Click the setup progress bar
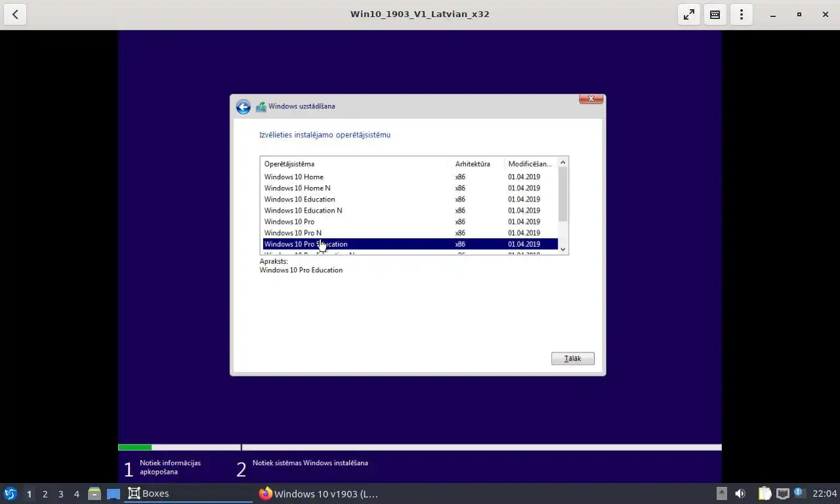The height and width of the screenshot is (504, 840). tap(420, 448)
